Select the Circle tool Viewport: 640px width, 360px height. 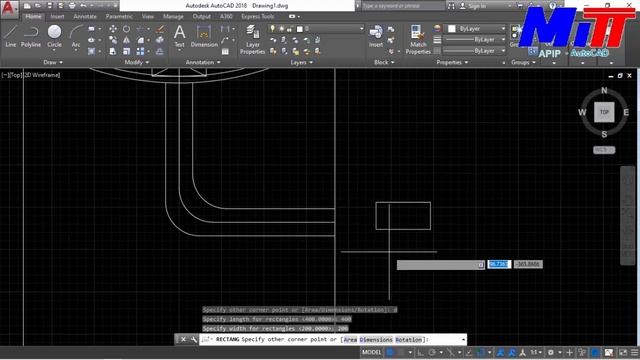pos(54,36)
